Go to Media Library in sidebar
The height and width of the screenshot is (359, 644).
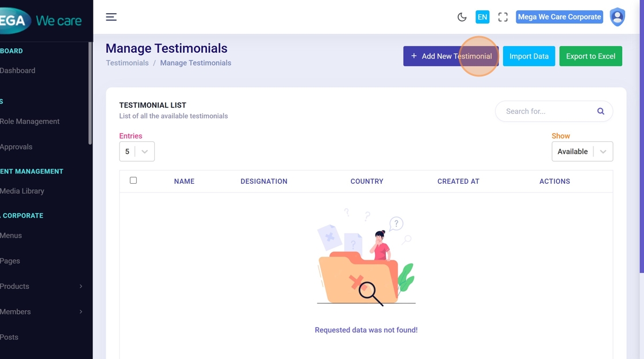coord(22,191)
